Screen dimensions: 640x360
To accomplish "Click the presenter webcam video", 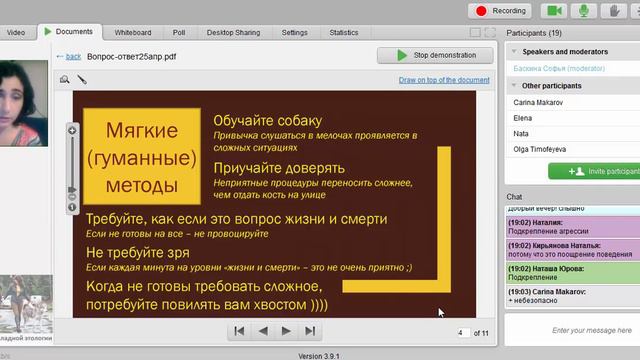I will tap(24, 103).
